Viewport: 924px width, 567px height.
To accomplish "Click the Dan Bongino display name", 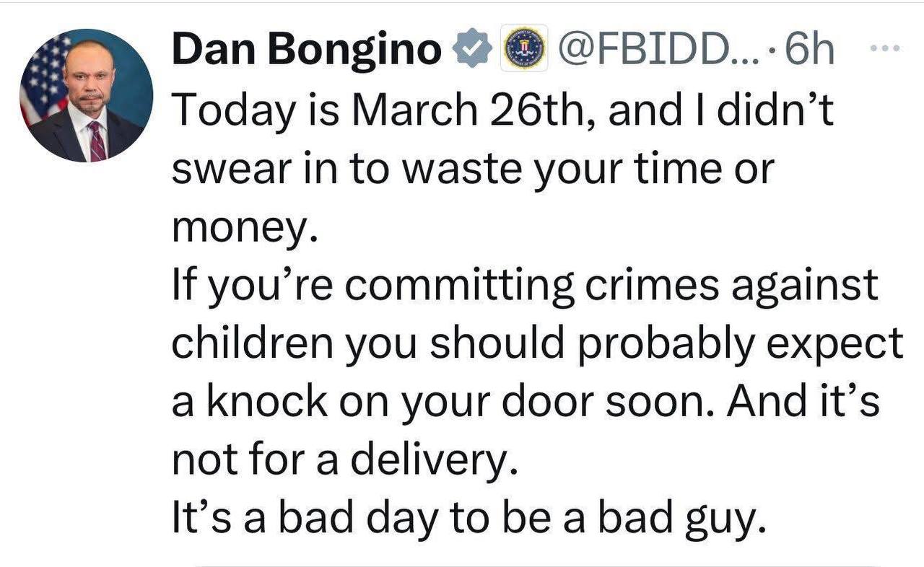I will pos(307,50).
